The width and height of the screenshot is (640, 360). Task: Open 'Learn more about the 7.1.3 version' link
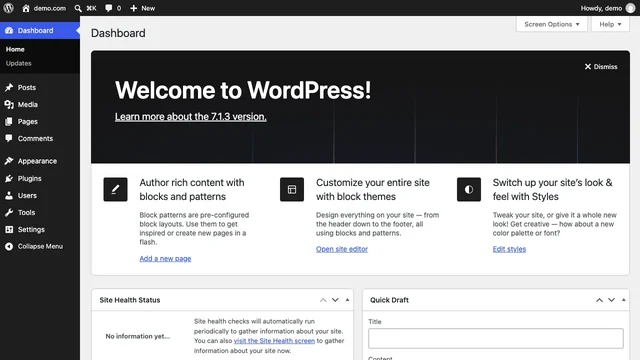[191, 117]
